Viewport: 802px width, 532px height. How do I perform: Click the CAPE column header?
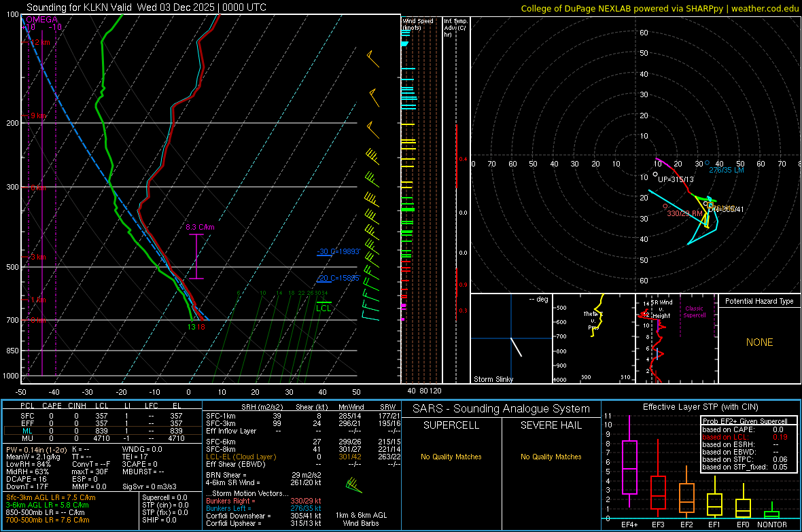click(52, 406)
